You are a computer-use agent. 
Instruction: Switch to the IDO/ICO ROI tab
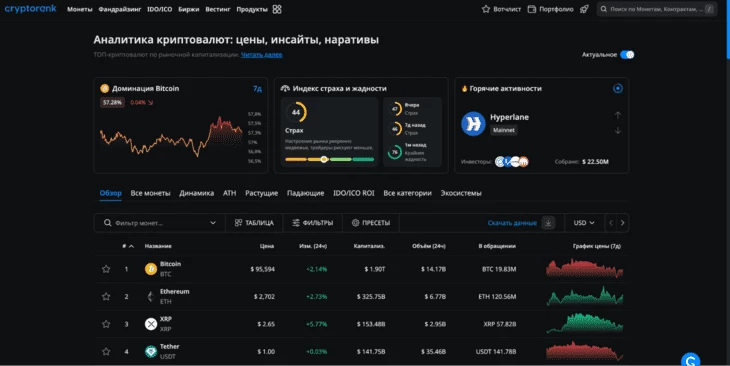tap(354, 193)
